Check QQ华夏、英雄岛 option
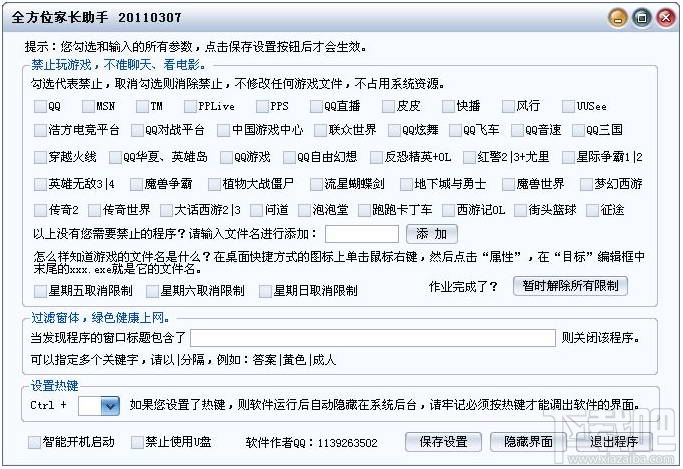This screenshot has height=469, width=683. coord(115,157)
